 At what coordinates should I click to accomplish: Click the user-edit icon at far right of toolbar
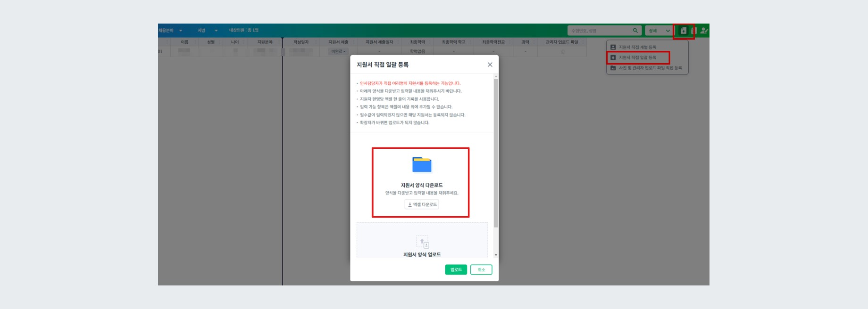tap(704, 31)
